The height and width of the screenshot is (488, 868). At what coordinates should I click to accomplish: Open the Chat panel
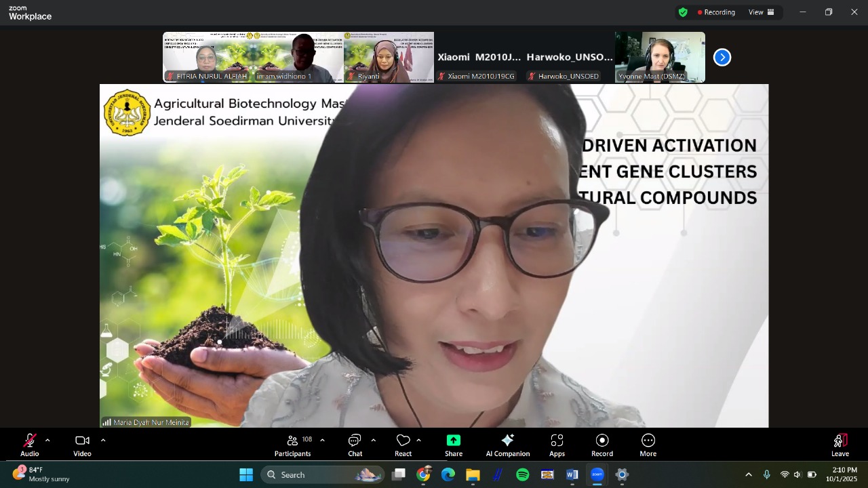(x=355, y=445)
